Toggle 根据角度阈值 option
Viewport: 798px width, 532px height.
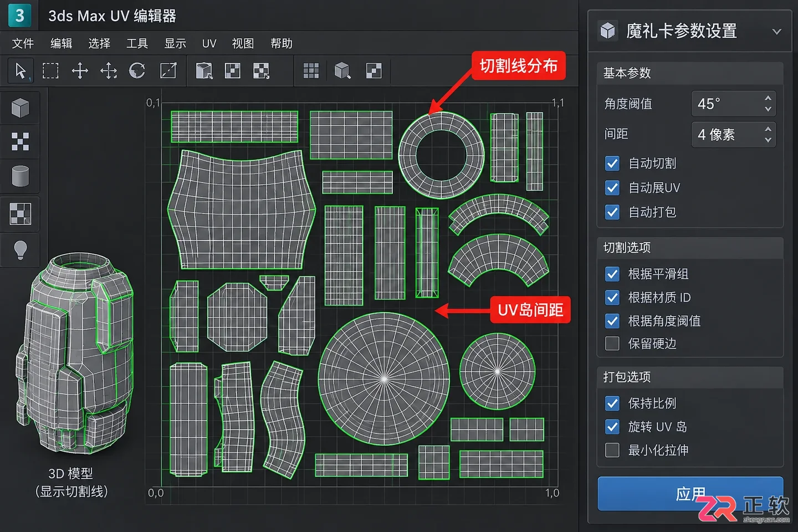(612, 321)
